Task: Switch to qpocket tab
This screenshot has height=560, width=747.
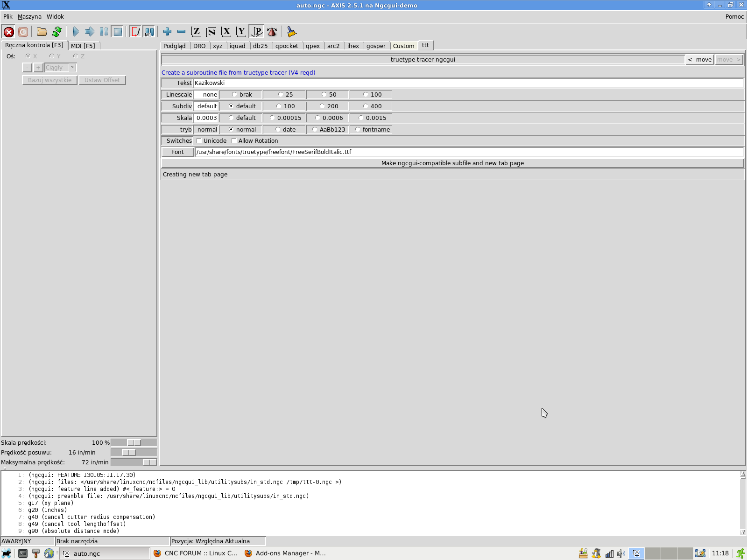Action: pyautogui.click(x=287, y=46)
